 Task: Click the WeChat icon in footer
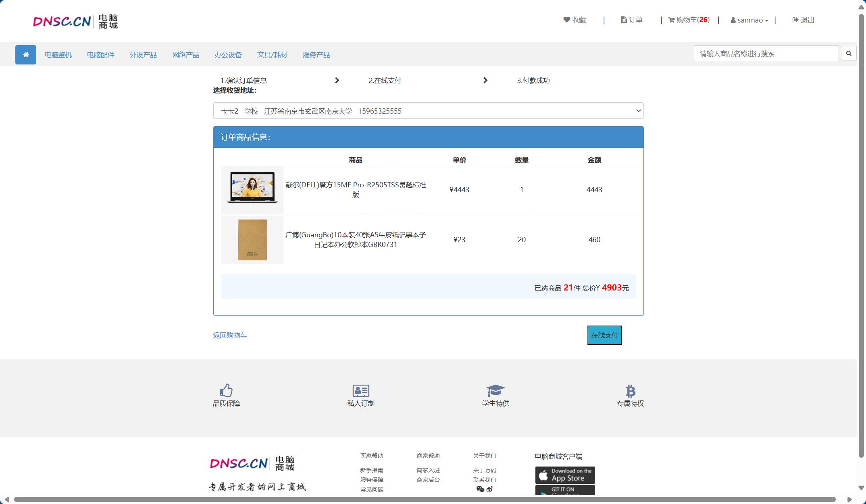pyautogui.click(x=480, y=489)
